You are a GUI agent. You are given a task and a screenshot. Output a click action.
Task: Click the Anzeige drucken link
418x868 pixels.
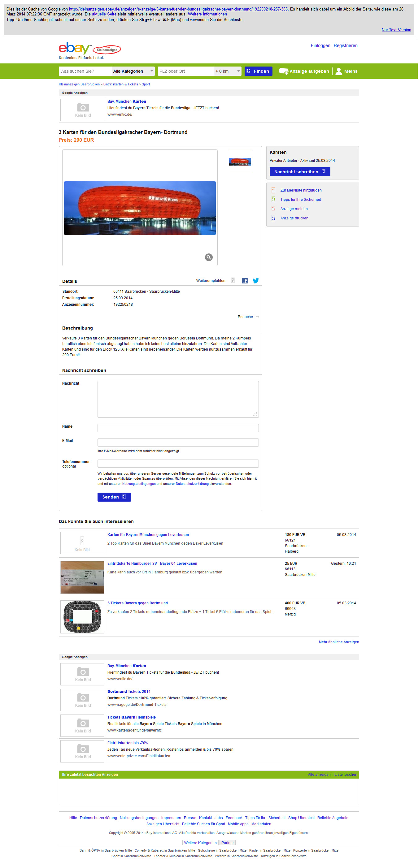294,218
